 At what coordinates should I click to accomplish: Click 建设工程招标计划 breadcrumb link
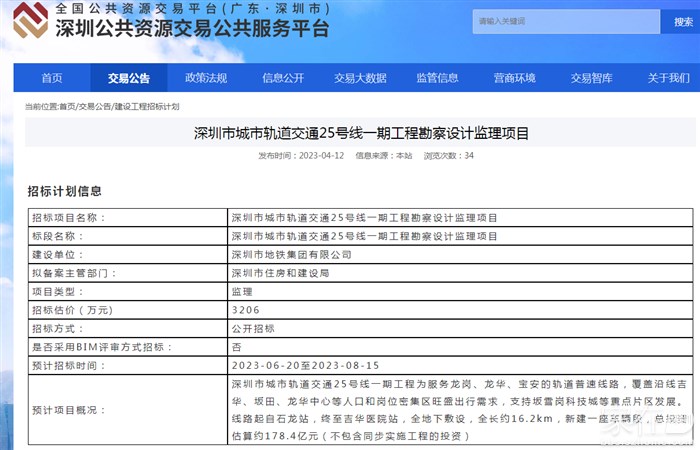click(x=147, y=106)
